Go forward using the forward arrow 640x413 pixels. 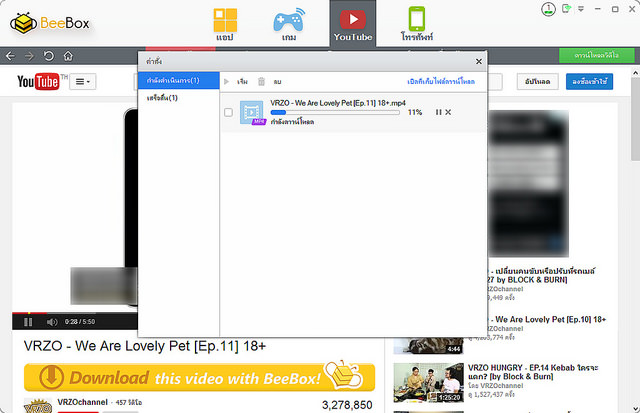[x=29, y=56]
